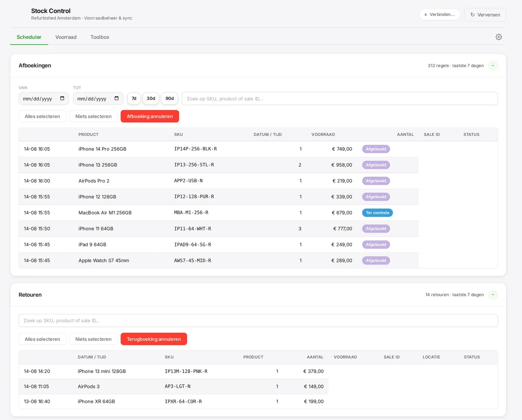Click the Verversen refresh button
The width and height of the screenshot is (522, 420).
click(485, 14)
